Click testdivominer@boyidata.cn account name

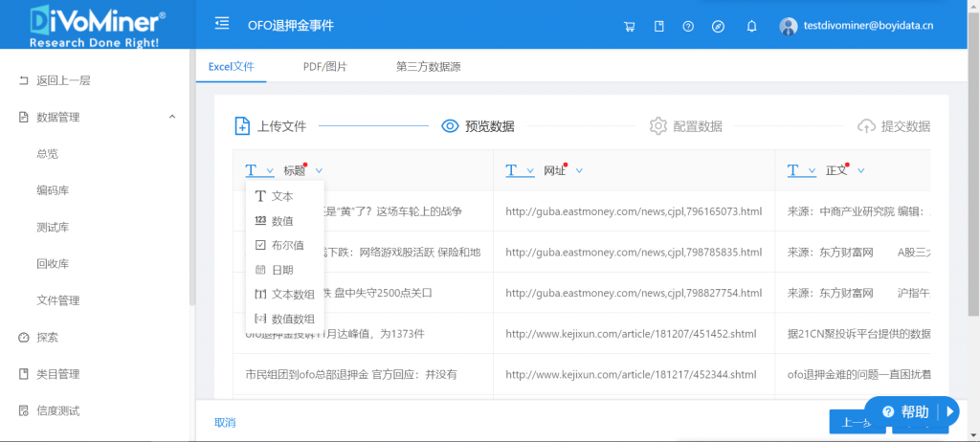pos(868,26)
